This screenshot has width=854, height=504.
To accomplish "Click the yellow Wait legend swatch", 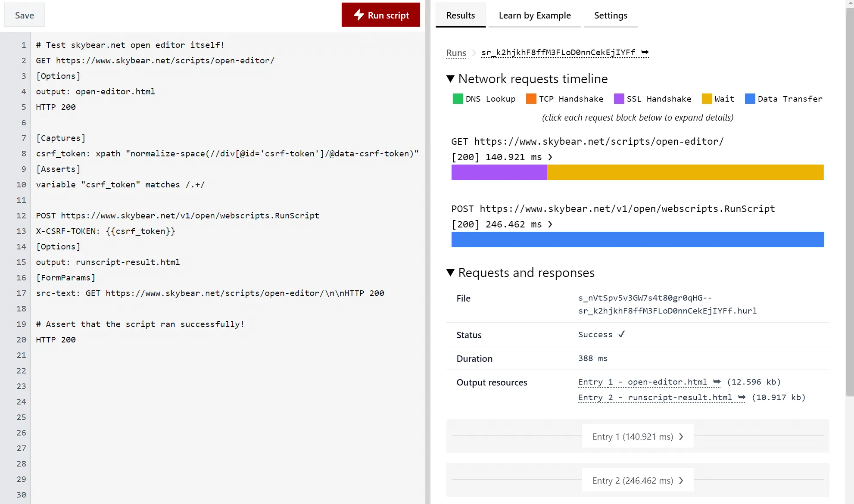I will coord(707,99).
